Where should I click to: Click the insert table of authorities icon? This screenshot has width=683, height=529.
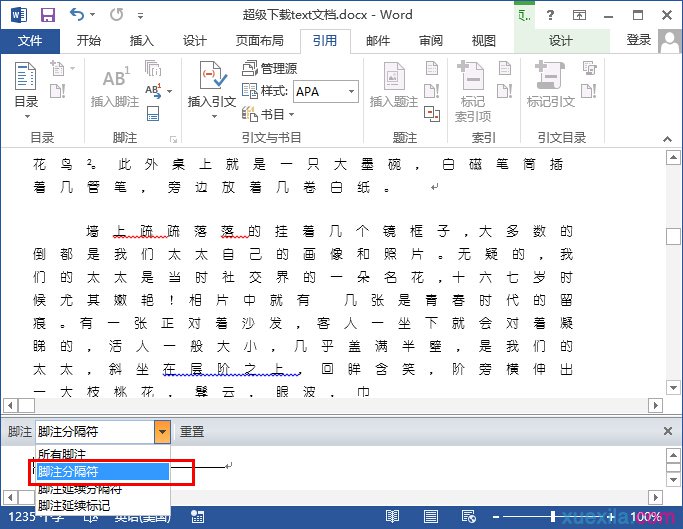[x=589, y=68]
